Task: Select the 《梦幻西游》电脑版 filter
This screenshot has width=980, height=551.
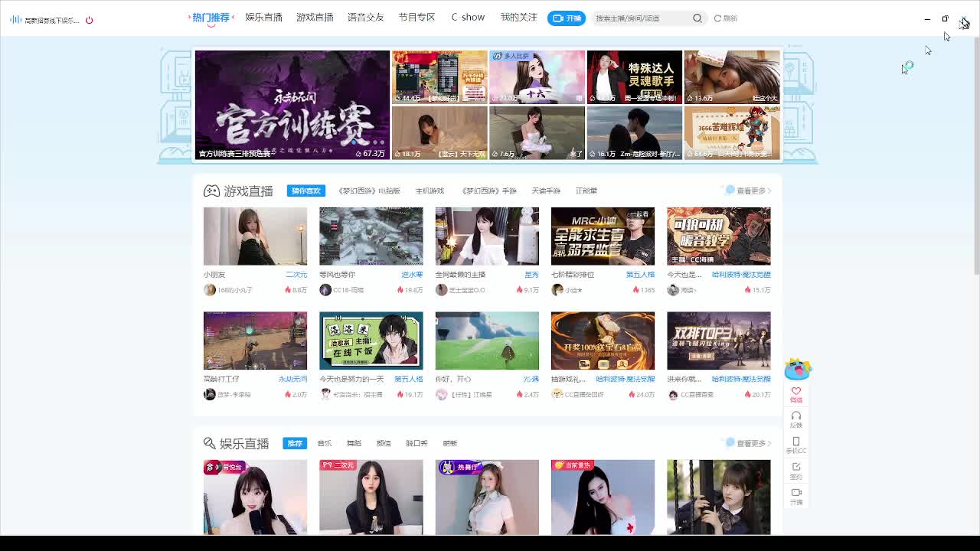Action: 369,191
